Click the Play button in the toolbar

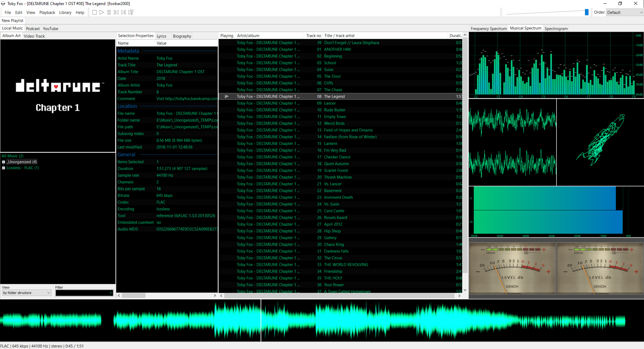pyautogui.click(x=102, y=12)
